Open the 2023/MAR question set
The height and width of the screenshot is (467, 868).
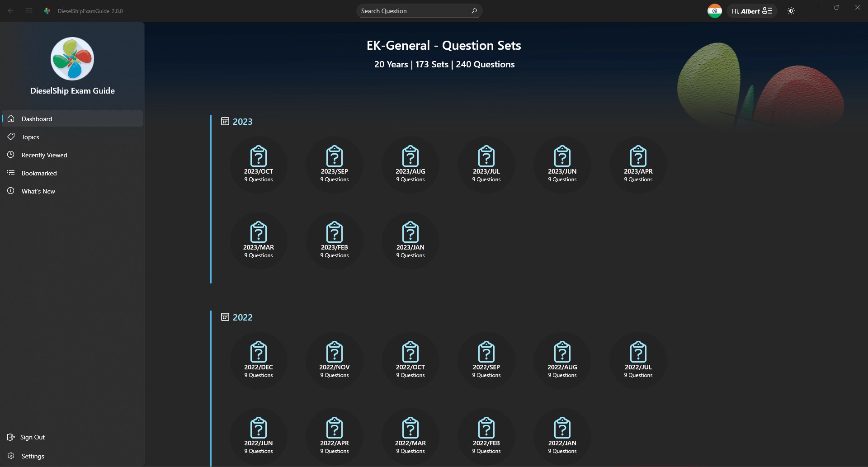point(259,241)
